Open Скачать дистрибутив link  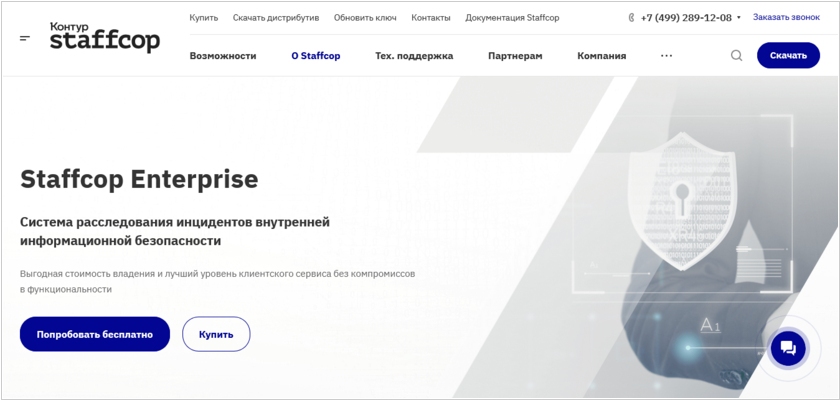276,18
